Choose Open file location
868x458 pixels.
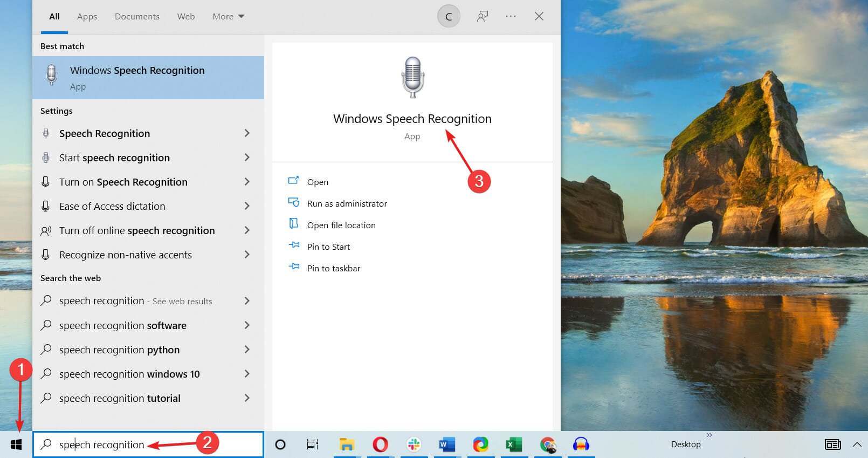click(341, 225)
